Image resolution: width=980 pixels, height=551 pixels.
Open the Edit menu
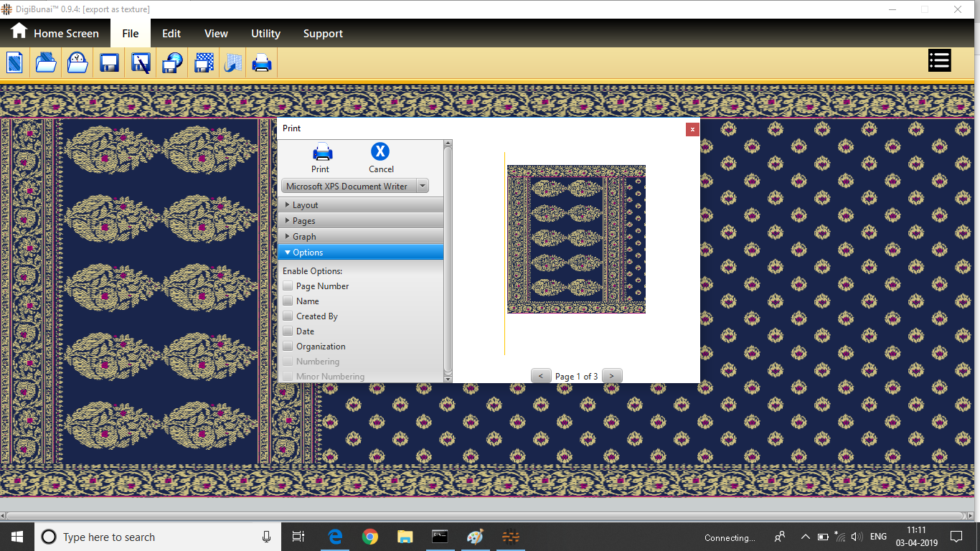(x=171, y=34)
